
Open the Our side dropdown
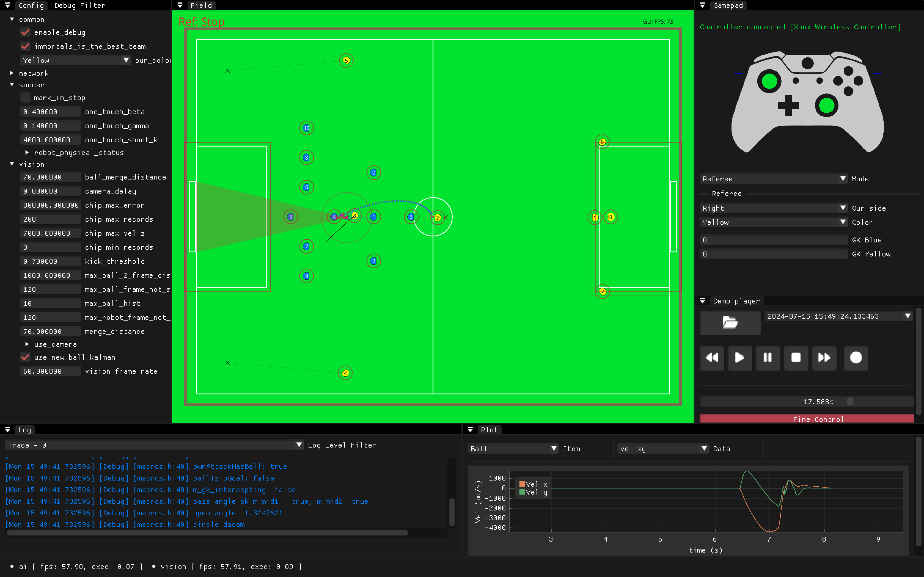pyautogui.click(x=773, y=208)
